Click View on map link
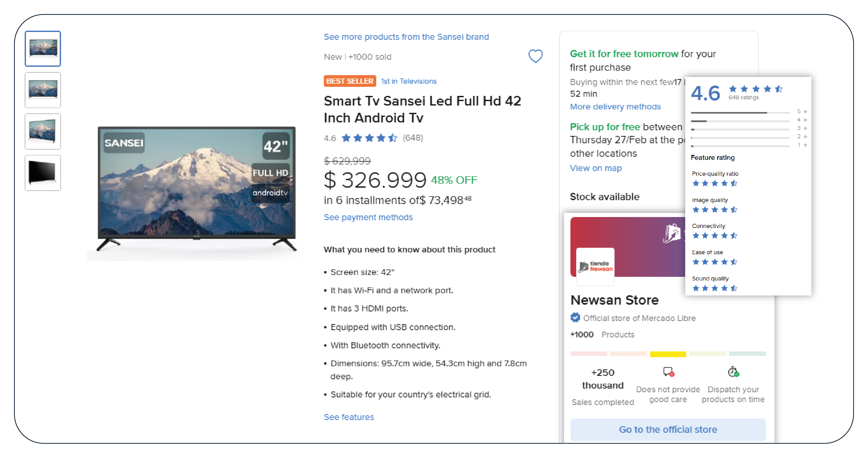 (596, 168)
